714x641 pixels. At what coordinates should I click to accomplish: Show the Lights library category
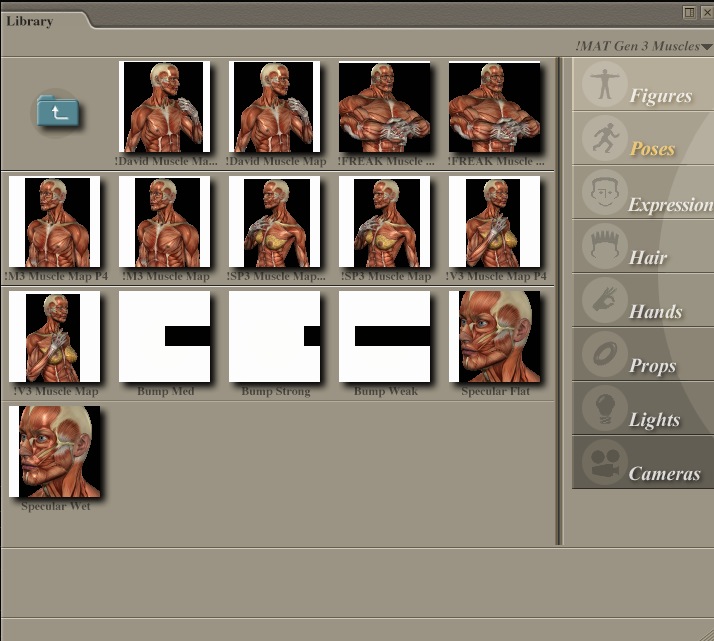click(643, 408)
